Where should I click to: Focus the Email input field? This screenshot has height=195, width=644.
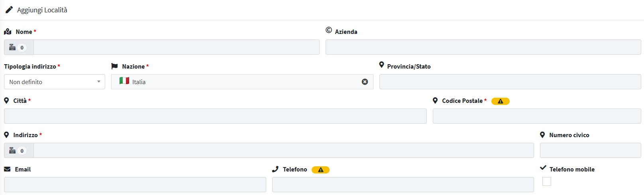coord(135,185)
